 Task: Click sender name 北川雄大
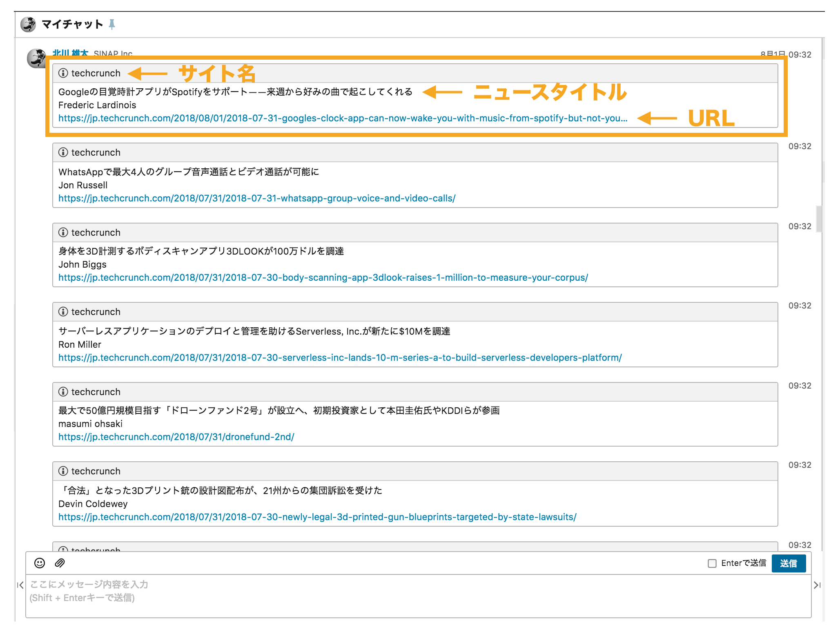tap(70, 53)
